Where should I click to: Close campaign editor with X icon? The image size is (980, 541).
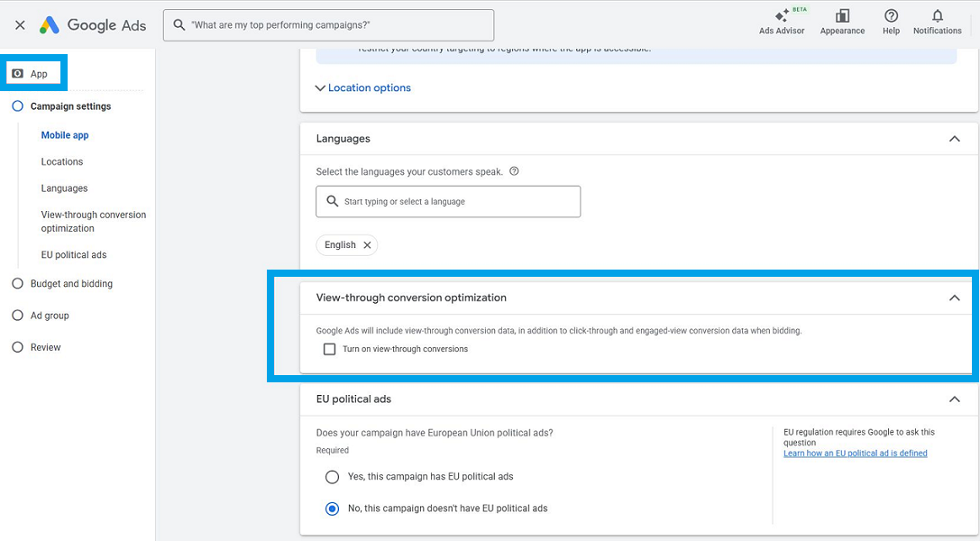pyautogui.click(x=20, y=25)
